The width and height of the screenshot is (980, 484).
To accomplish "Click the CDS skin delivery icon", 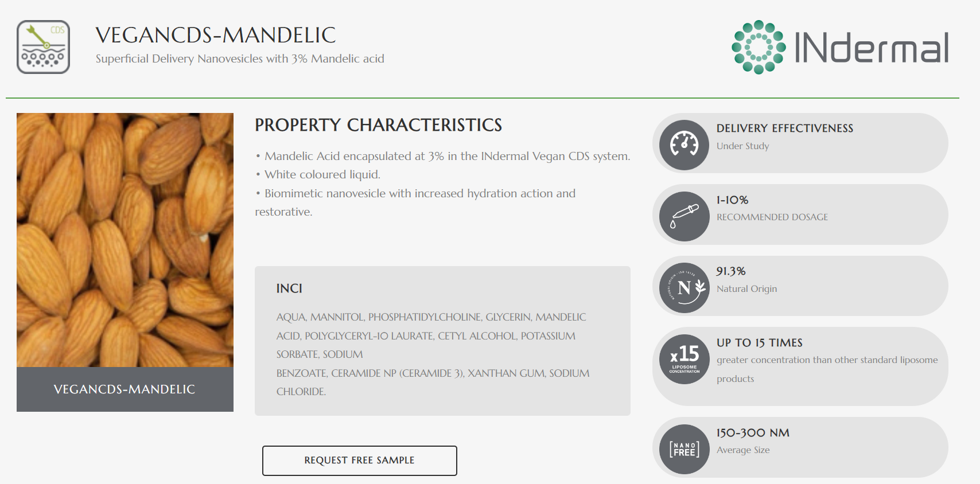I will [x=43, y=47].
